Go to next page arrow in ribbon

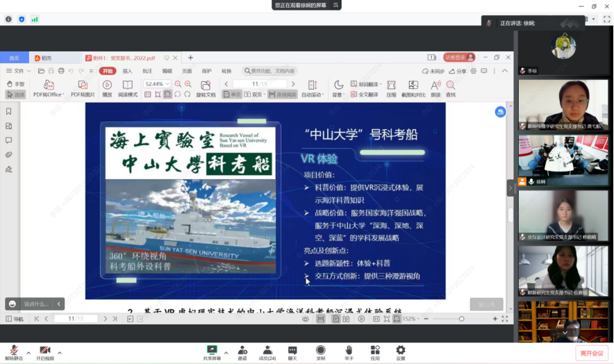coord(293,84)
